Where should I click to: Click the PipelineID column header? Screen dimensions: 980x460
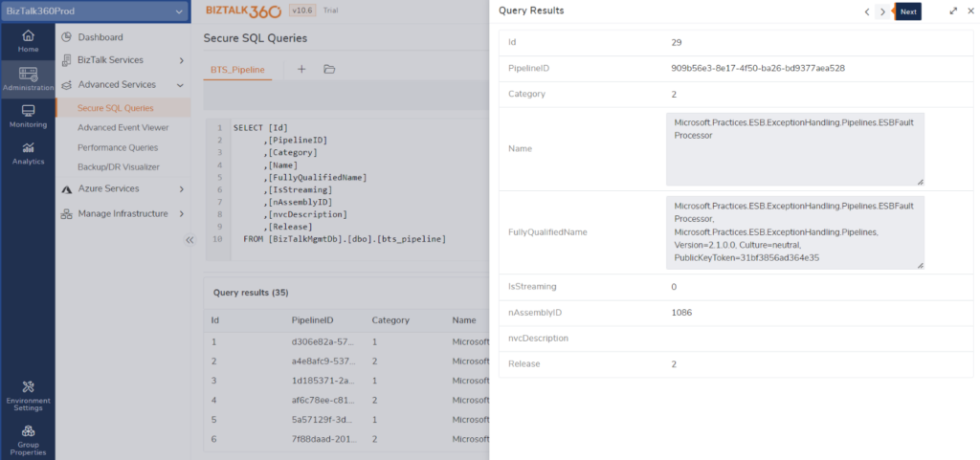(x=313, y=320)
